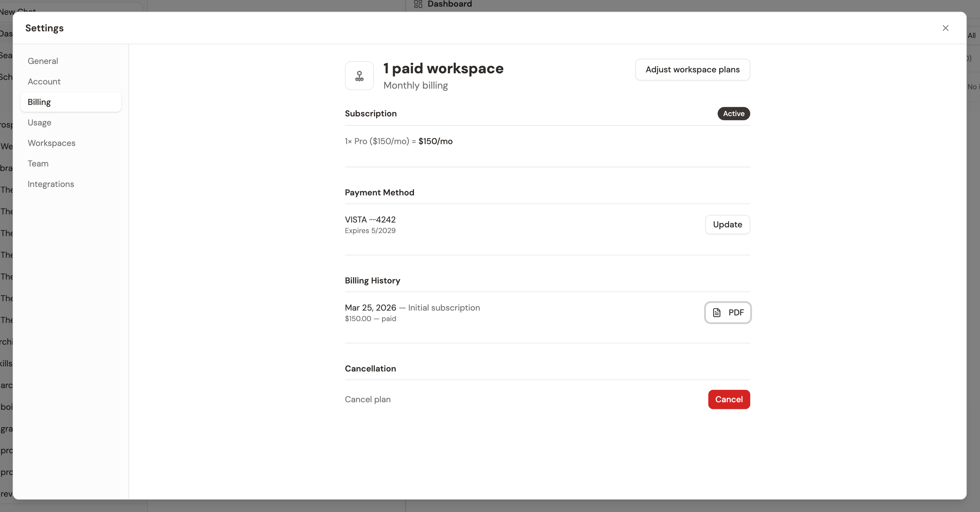
Task: Click the Adjust workspace plans button
Action: tap(692, 69)
